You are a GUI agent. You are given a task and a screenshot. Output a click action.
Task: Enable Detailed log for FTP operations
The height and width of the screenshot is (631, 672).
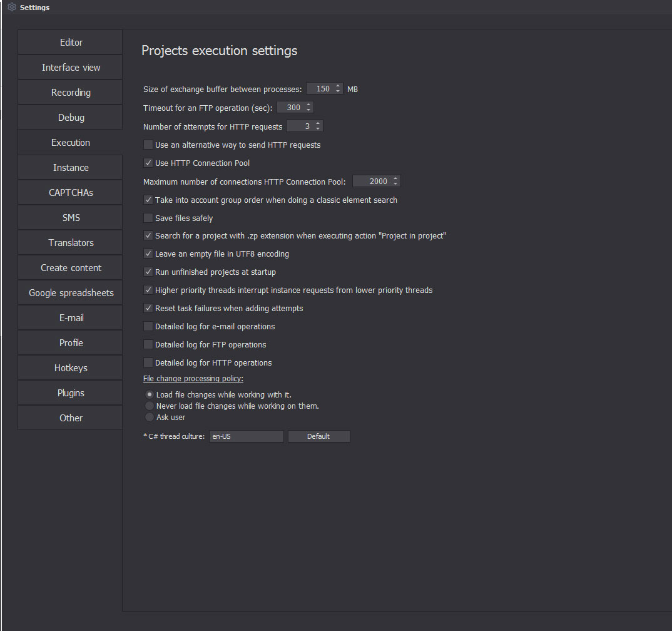[x=148, y=344]
